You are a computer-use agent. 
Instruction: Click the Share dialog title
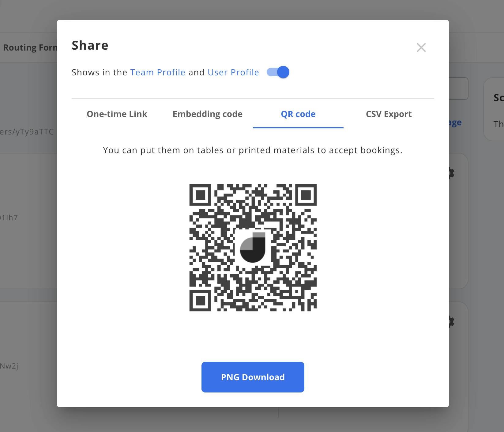click(x=90, y=45)
